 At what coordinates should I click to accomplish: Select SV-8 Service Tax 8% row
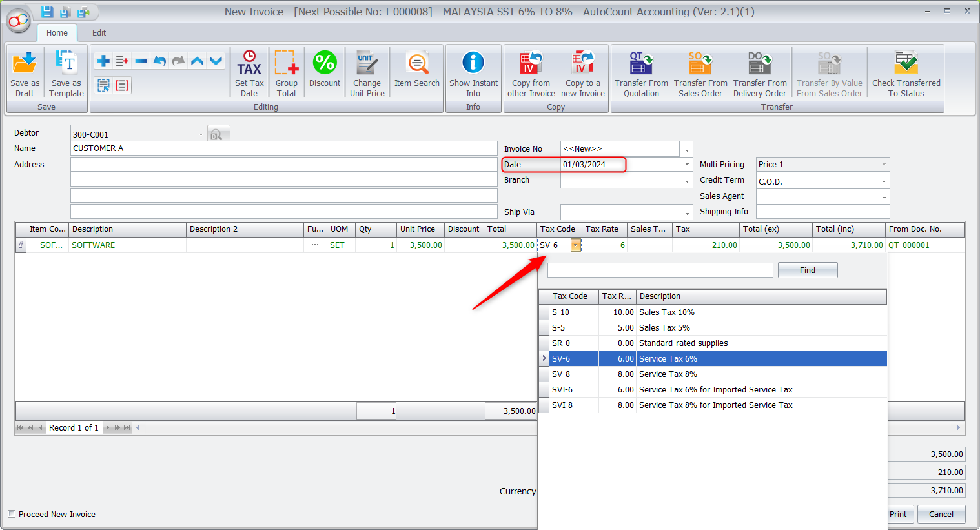(668, 374)
